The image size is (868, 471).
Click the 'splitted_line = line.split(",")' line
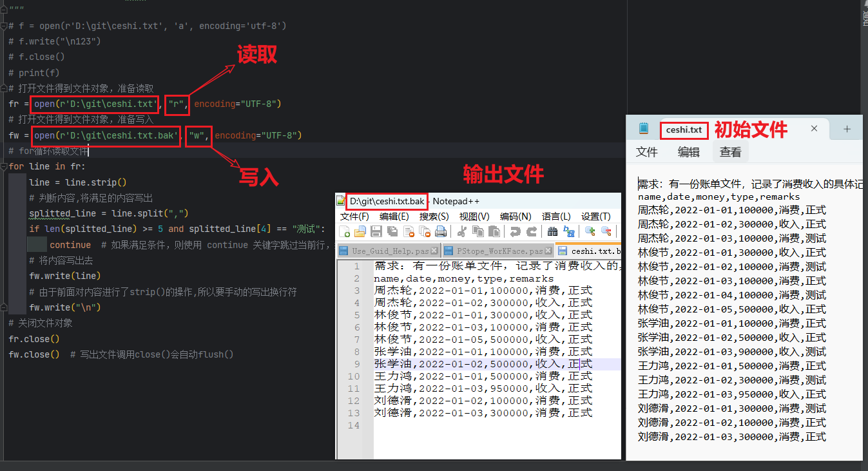[109, 214]
